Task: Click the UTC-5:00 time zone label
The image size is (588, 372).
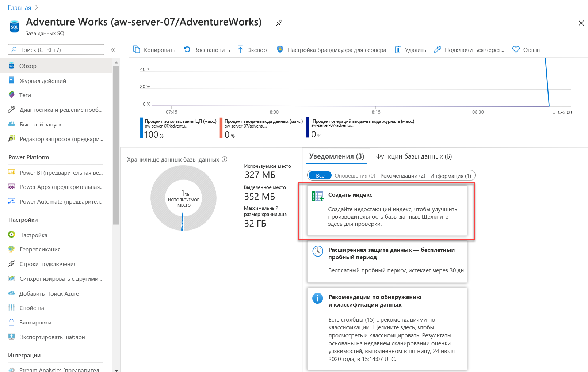Action: [562, 112]
